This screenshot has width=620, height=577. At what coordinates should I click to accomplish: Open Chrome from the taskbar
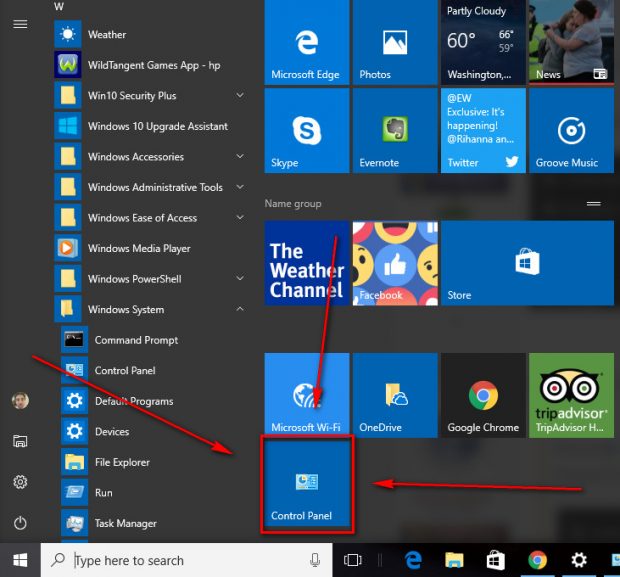tap(537, 560)
